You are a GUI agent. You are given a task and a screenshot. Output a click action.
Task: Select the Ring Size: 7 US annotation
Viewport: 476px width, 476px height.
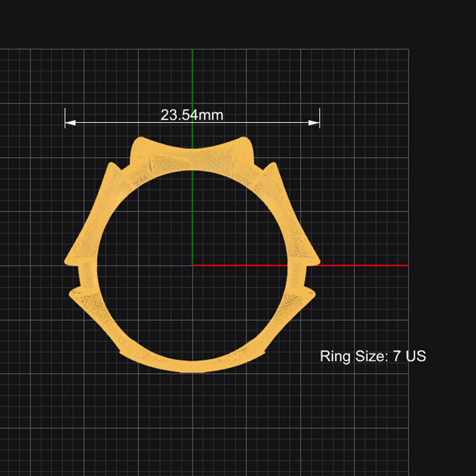[373, 356]
